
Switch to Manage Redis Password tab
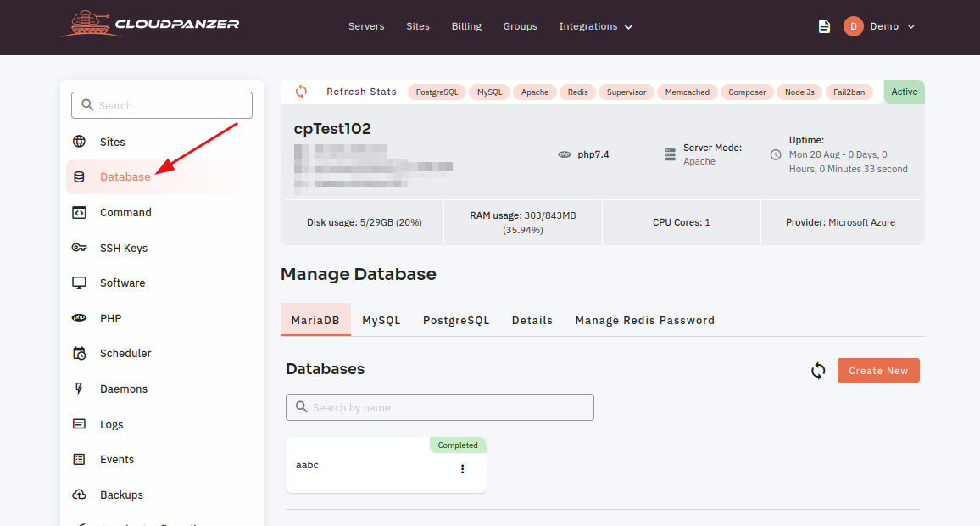(645, 320)
